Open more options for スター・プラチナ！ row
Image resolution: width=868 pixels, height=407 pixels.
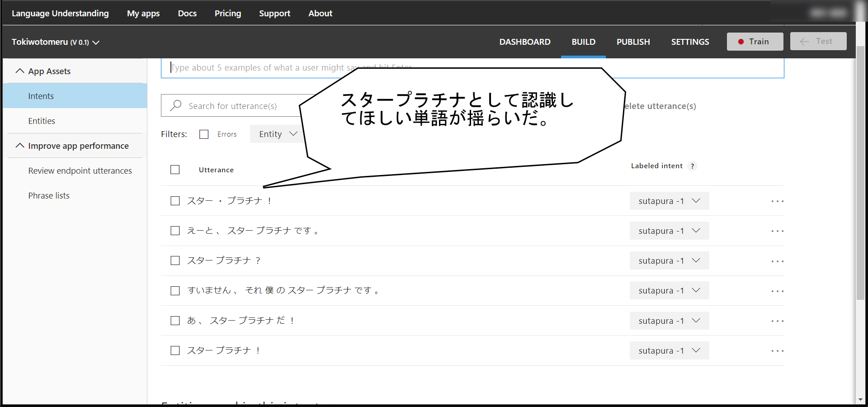coord(778,201)
